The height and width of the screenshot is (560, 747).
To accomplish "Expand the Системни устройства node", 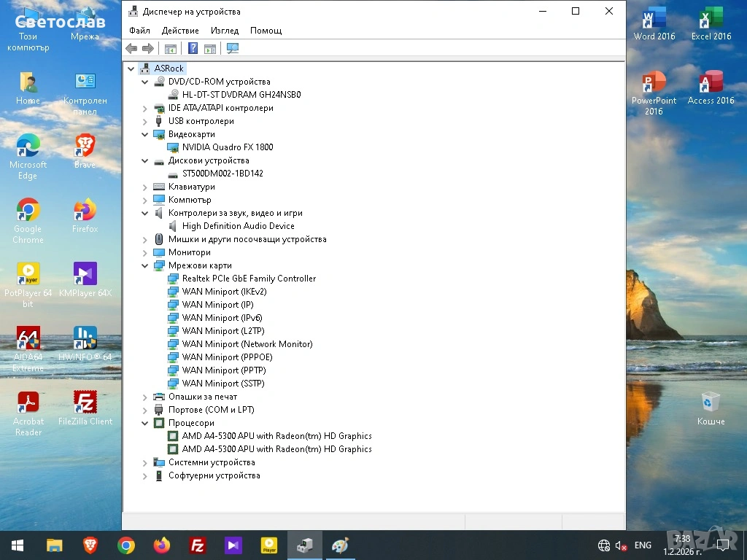I will click(145, 463).
